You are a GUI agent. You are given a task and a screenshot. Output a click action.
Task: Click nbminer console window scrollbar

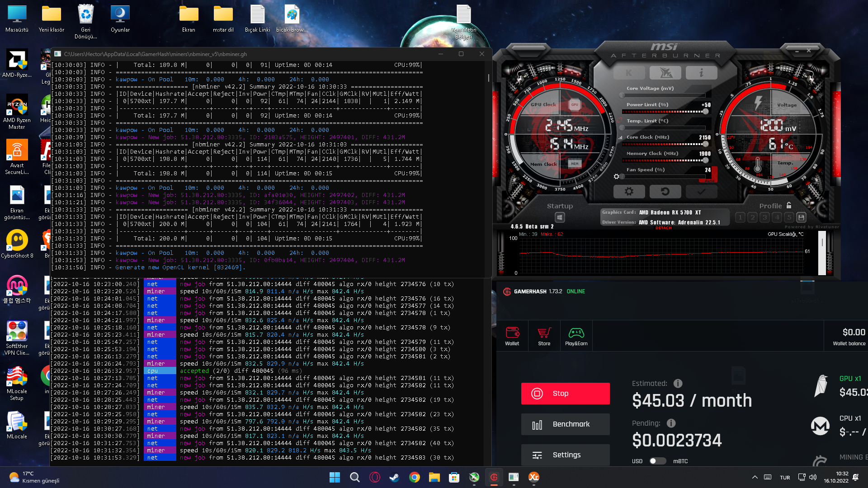pyautogui.click(x=488, y=78)
